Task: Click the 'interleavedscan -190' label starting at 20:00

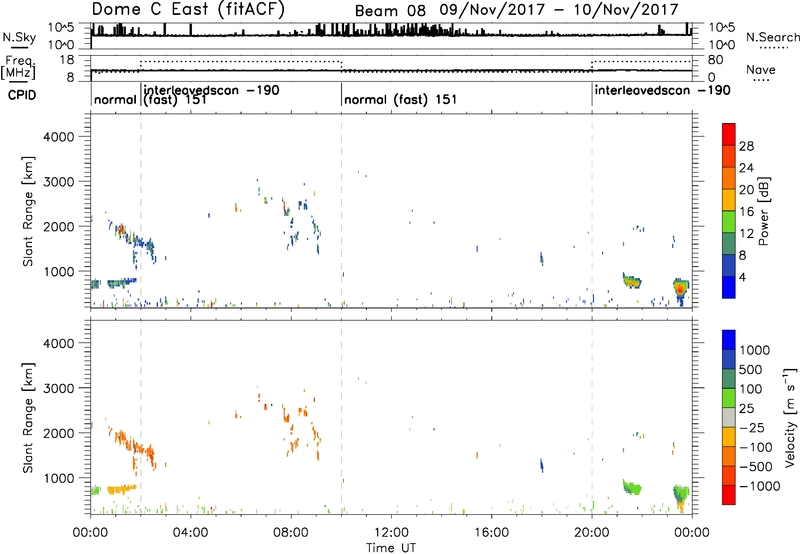Action: click(662, 91)
